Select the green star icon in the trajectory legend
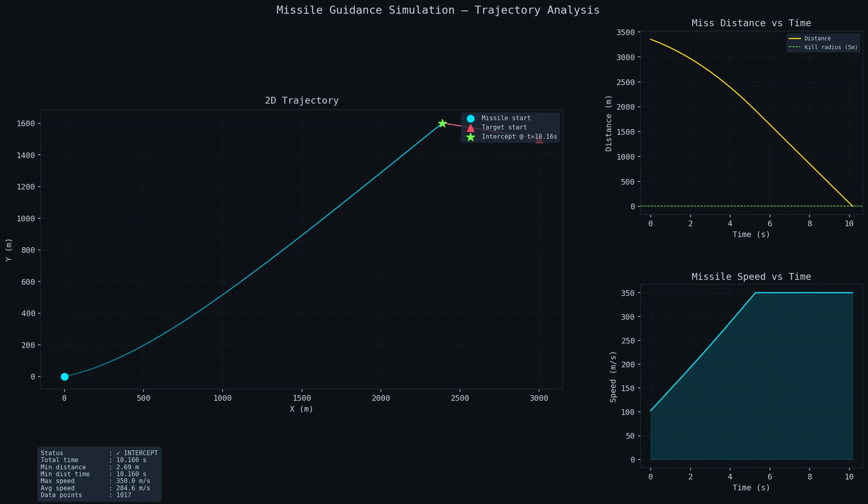Image resolution: width=868 pixels, height=504 pixels. (470, 137)
